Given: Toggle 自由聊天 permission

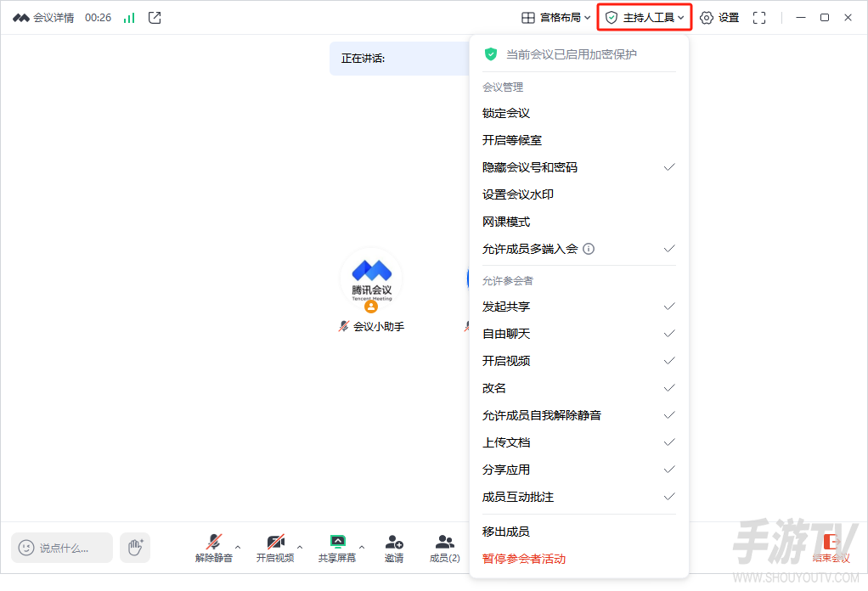Looking at the screenshot, I should [x=578, y=334].
